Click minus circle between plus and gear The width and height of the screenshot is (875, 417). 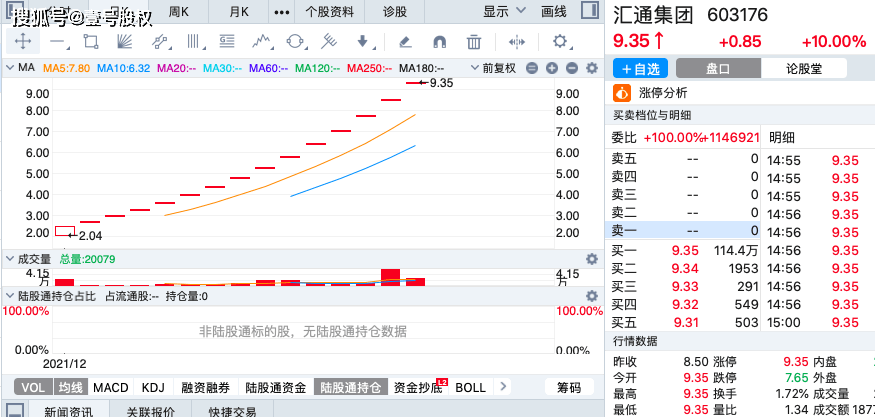[x=571, y=68]
